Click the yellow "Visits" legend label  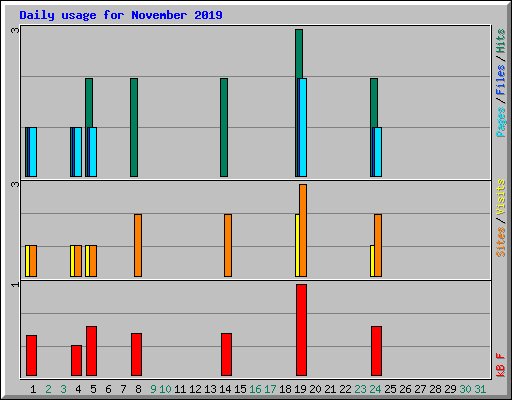click(501, 197)
